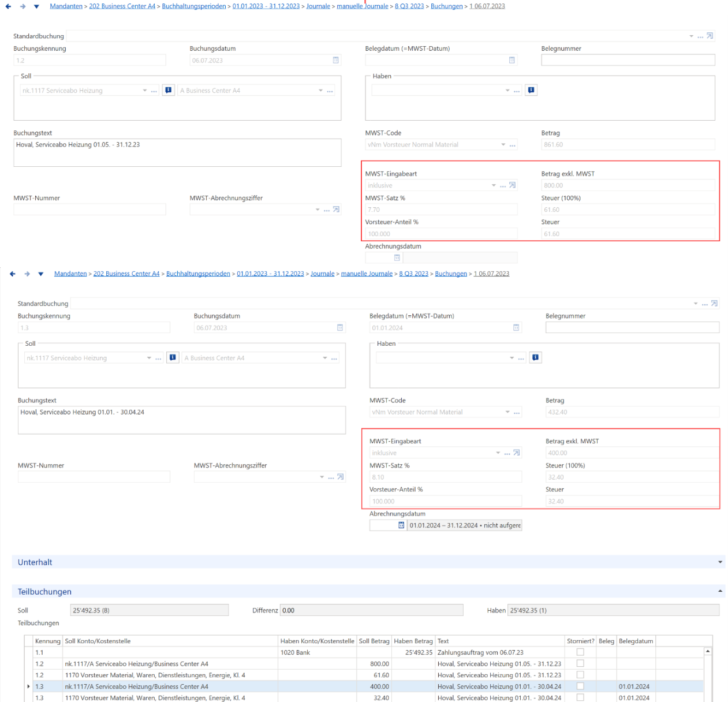Open Standardbuchung record icon in booking 1.2

pos(710,36)
